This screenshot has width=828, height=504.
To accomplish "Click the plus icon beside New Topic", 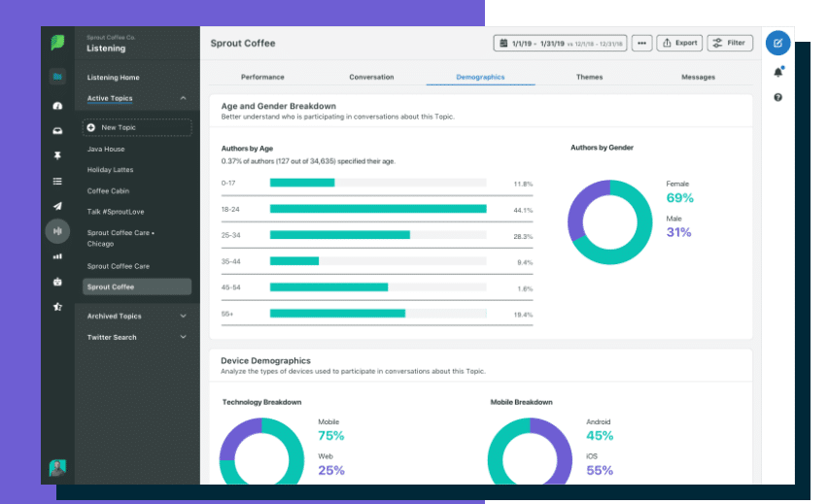I will point(90,128).
